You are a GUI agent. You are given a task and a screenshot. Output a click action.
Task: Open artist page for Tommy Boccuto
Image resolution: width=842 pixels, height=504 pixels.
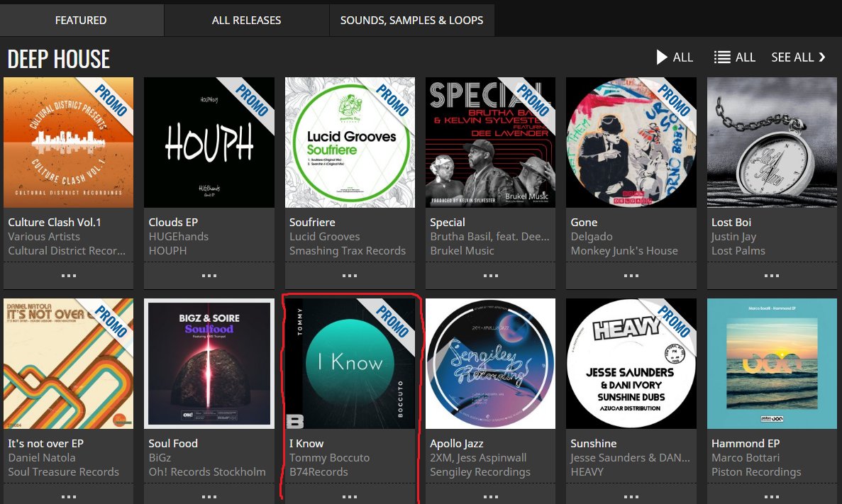(328, 457)
